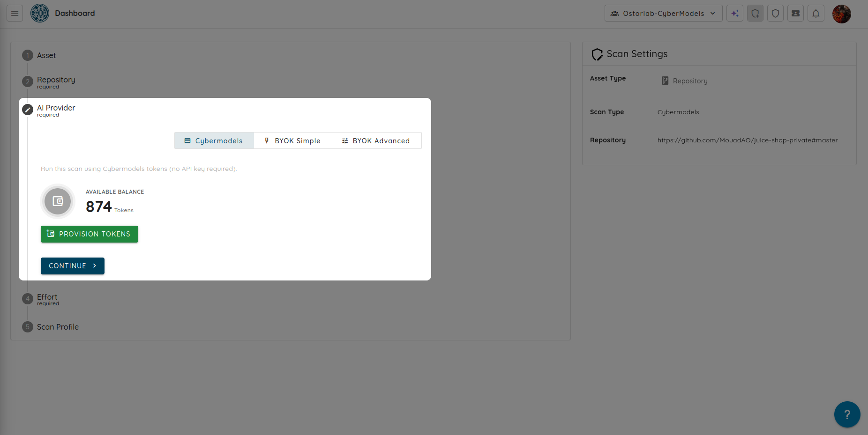Open the shield icon in header
This screenshot has height=435, width=868.
[776, 13]
